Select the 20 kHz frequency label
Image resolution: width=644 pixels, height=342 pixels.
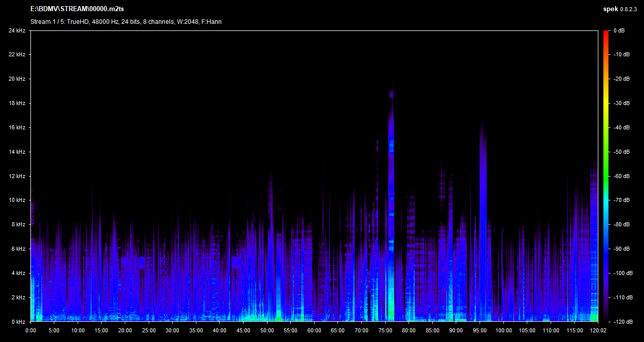[17, 79]
